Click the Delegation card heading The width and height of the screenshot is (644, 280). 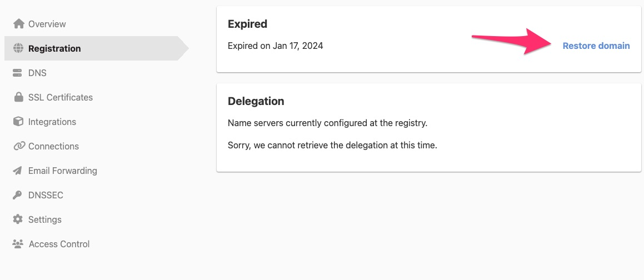click(x=256, y=101)
